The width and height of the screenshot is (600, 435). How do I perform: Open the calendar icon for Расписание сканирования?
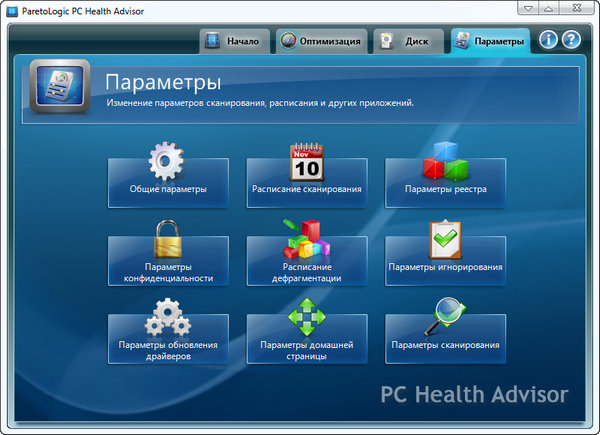coord(306,161)
